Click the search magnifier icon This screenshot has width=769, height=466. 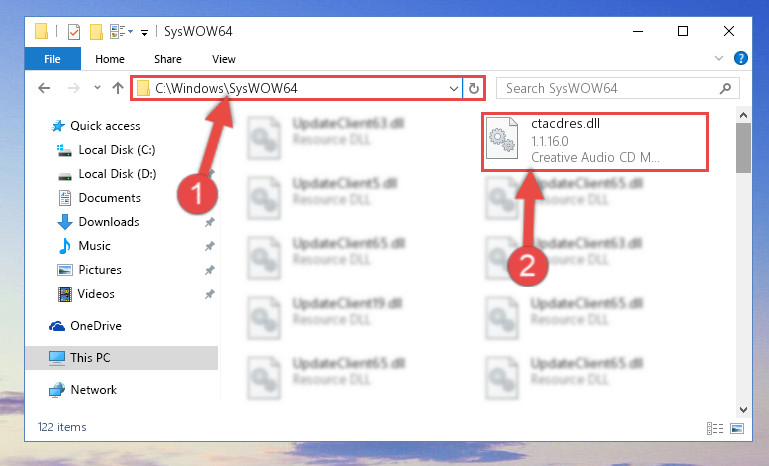(725, 89)
